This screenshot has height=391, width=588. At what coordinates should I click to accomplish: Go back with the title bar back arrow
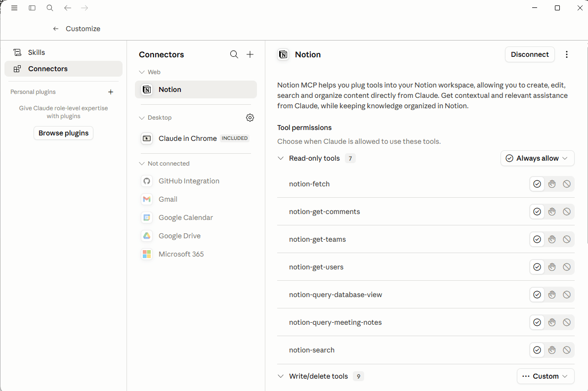coord(68,8)
